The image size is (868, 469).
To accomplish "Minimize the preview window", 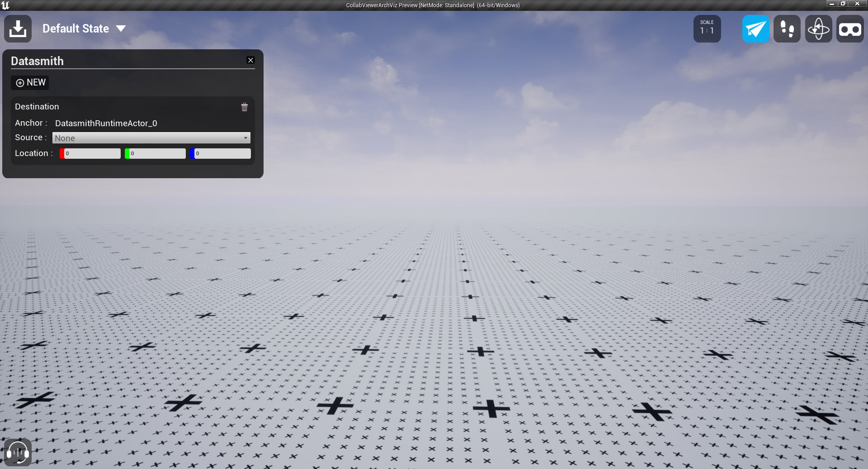I will 832,4.
